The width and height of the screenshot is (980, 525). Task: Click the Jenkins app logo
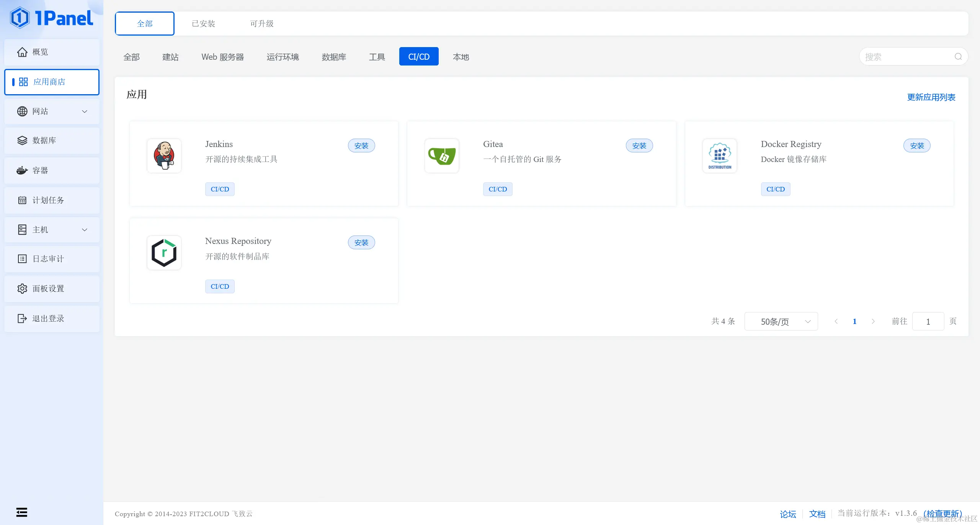tap(164, 156)
